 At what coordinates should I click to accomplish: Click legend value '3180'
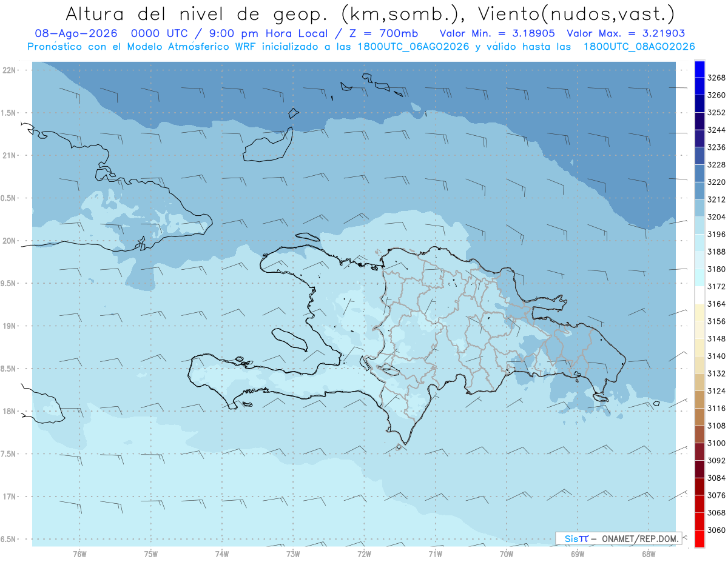(716, 269)
